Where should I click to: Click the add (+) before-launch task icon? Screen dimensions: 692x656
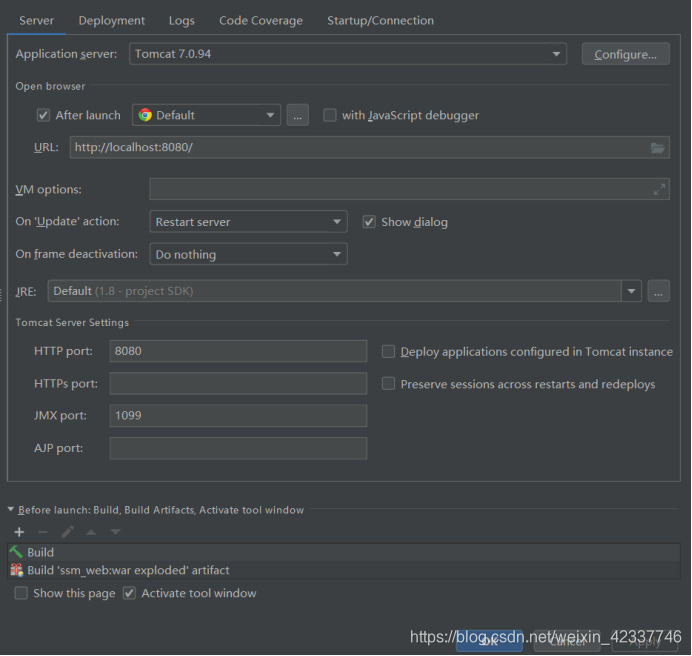pyautogui.click(x=19, y=532)
